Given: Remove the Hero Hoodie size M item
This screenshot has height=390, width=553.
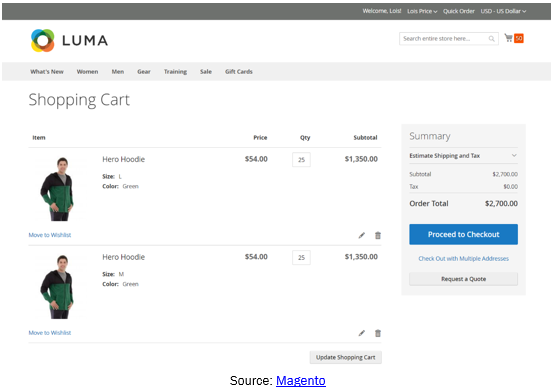Looking at the screenshot, I should click(378, 333).
